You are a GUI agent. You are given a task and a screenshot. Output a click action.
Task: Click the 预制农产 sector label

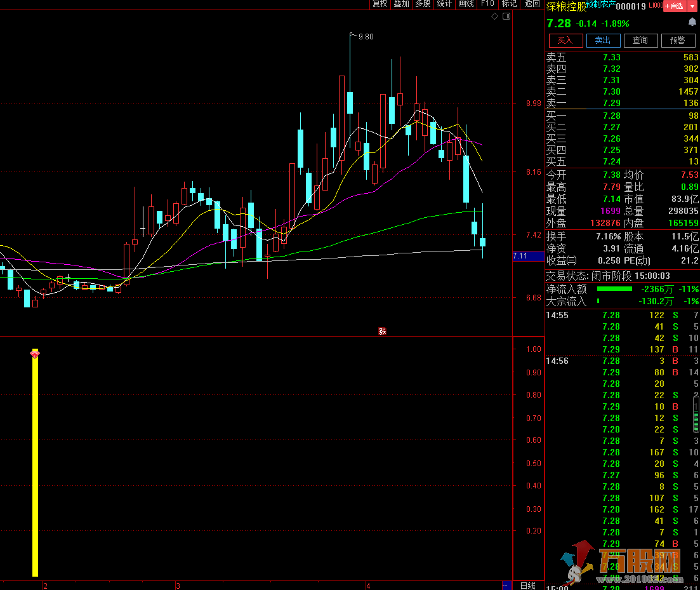point(601,4)
